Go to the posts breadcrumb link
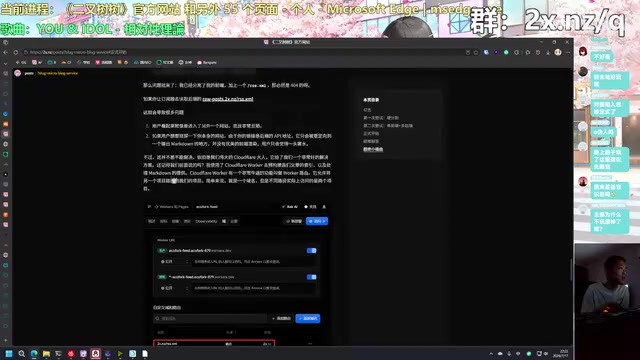The image size is (640, 360). pos(29,73)
